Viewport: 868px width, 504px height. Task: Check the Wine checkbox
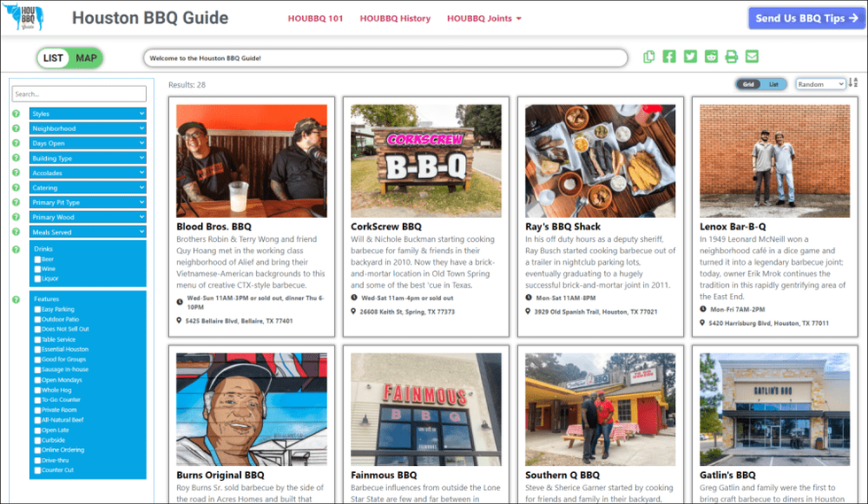pyautogui.click(x=37, y=269)
